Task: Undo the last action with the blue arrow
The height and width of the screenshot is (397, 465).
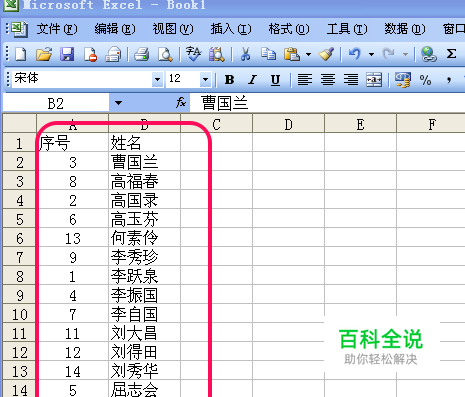Action: (x=355, y=54)
